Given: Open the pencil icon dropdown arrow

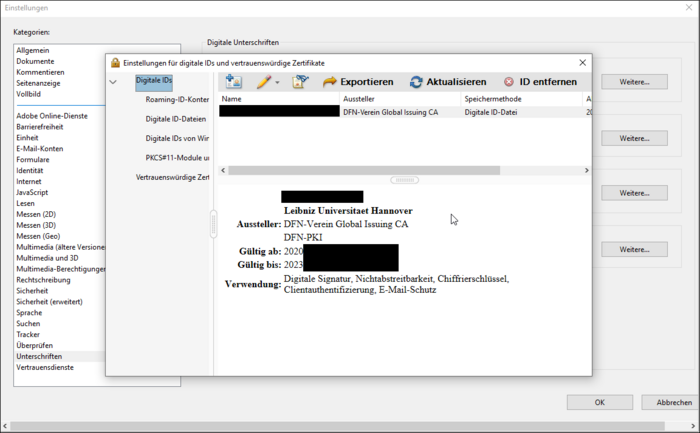Looking at the screenshot, I should coord(277,83).
